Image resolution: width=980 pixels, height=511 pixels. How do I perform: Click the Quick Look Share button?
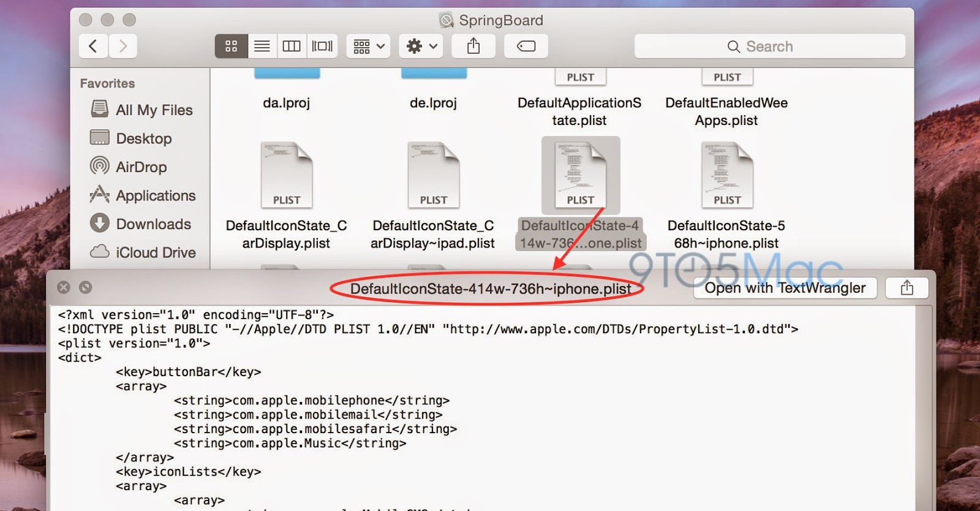tap(907, 288)
